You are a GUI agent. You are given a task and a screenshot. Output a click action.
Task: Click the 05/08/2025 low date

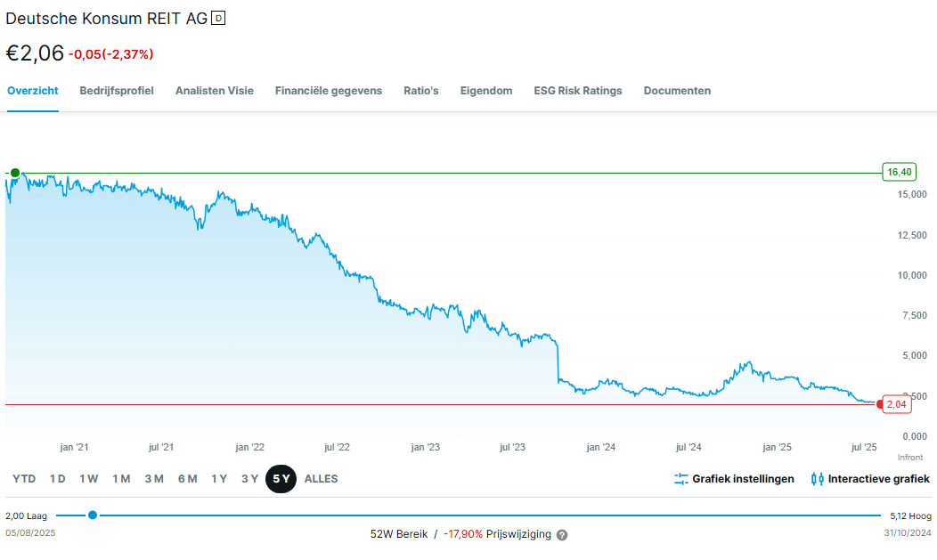30,532
